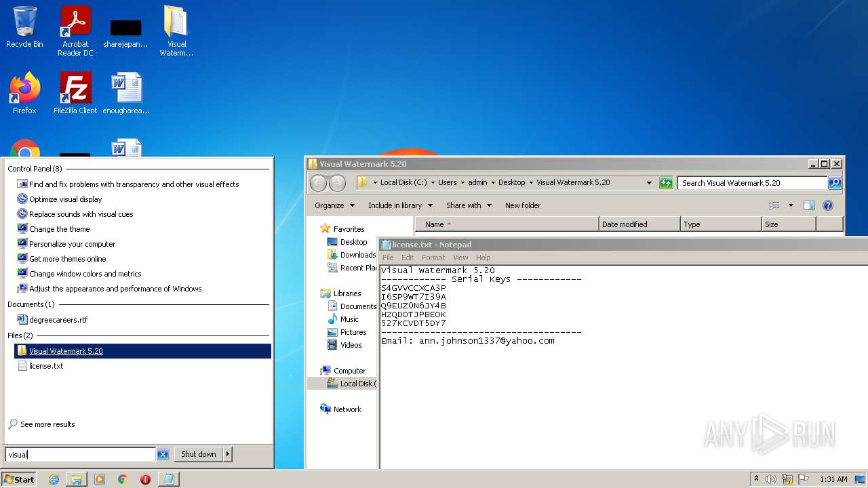The height and width of the screenshot is (488, 868).
Task: Open Notepad Format menu
Action: [x=433, y=258]
